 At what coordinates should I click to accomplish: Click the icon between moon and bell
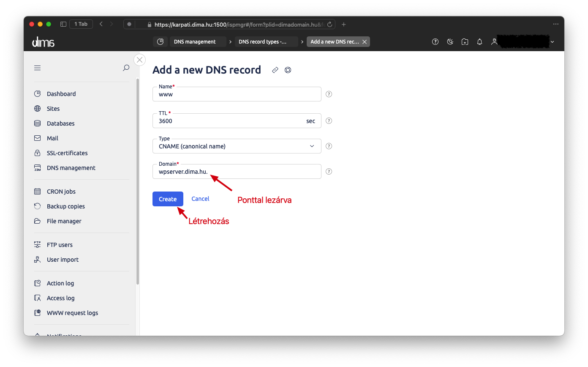[465, 41]
